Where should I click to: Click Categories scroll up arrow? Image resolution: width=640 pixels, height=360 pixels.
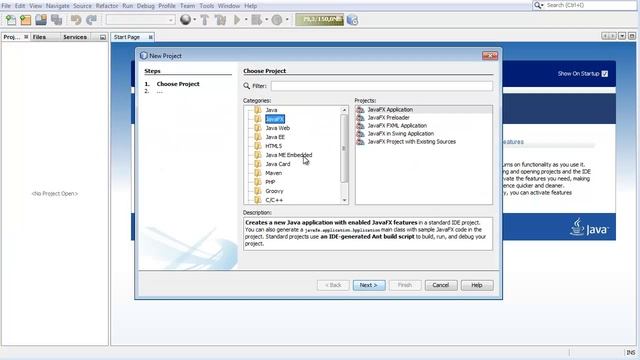pos(344,110)
